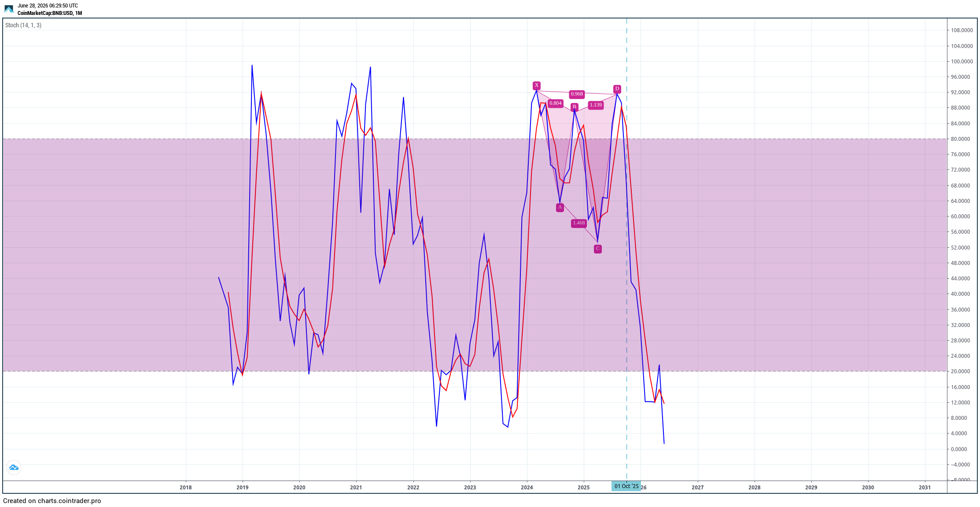Viewport: 980px width, 507px height.
Task: Select the harmonic pattern point B label
Action: (575, 107)
